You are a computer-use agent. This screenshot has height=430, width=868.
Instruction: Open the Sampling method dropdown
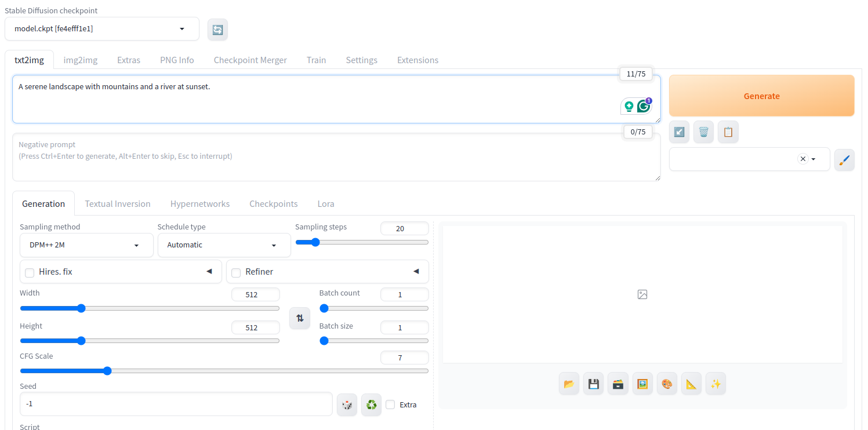(x=86, y=245)
